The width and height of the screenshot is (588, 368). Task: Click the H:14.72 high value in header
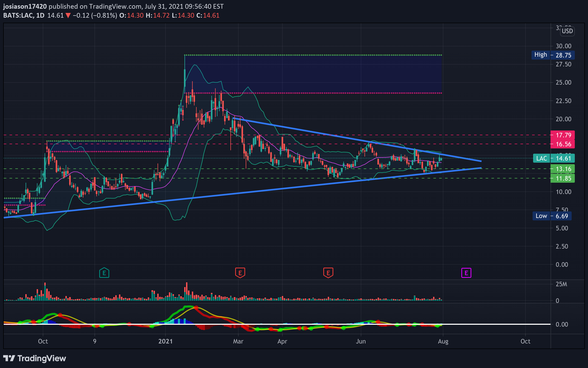158,15
